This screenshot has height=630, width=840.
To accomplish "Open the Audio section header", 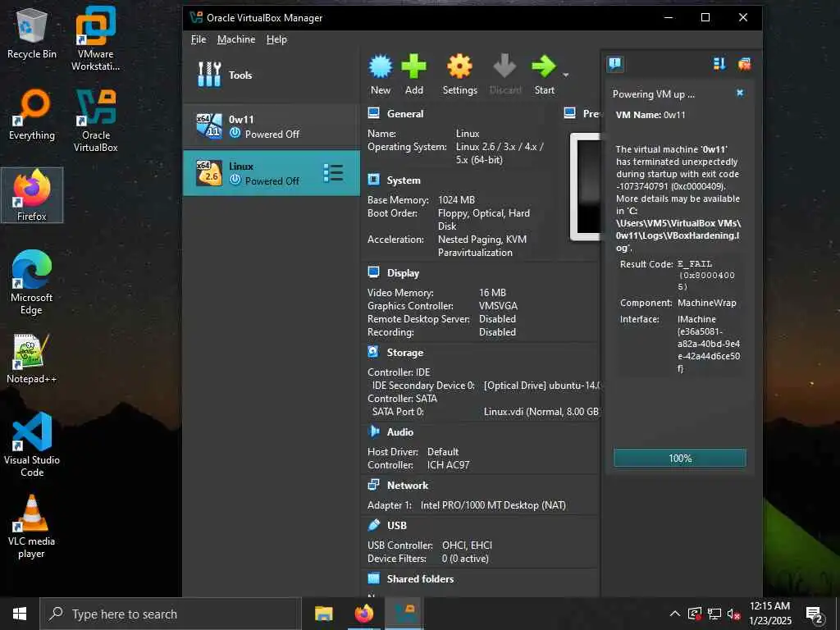I will point(400,431).
